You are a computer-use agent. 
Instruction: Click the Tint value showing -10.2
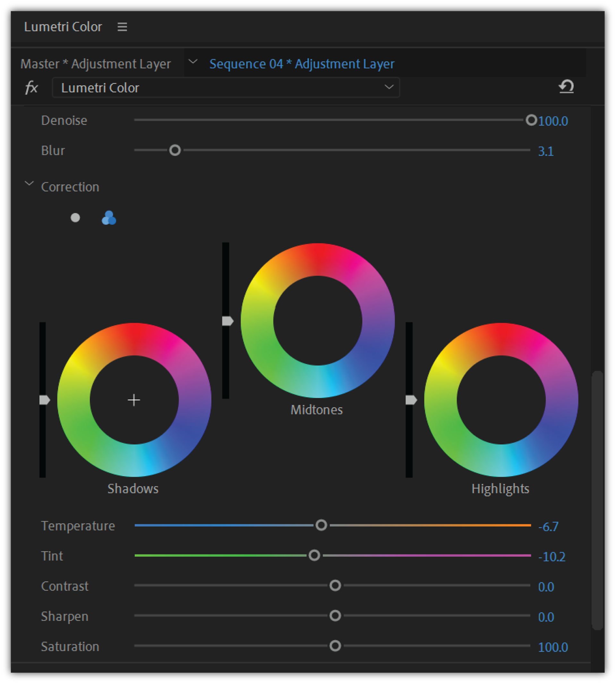[x=552, y=556]
